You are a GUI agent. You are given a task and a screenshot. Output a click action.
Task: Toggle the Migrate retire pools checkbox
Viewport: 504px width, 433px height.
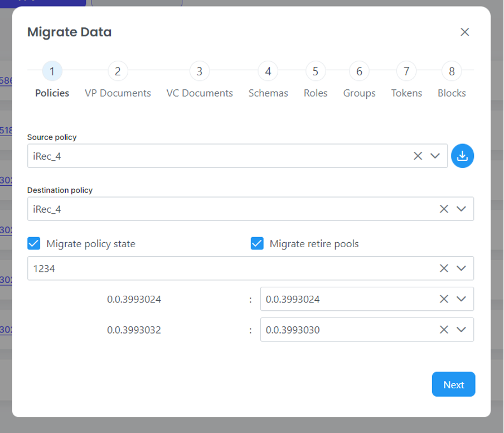pyautogui.click(x=257, y=244)
